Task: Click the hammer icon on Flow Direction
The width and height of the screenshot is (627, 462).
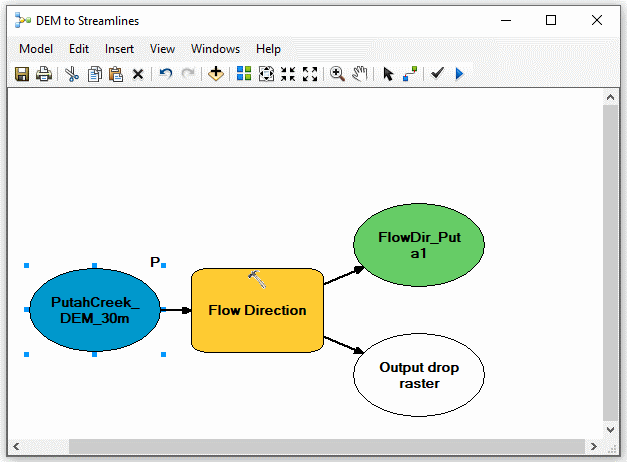Action: [x=257, y=279]
